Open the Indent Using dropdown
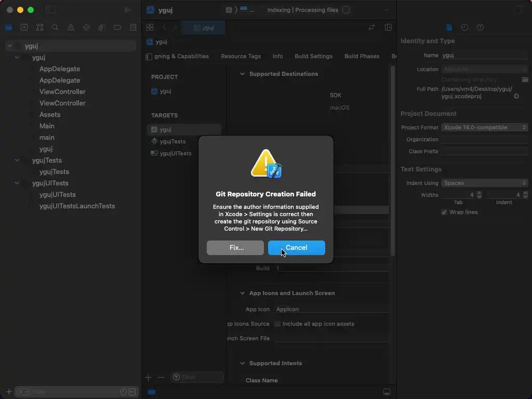 (485, 183)
